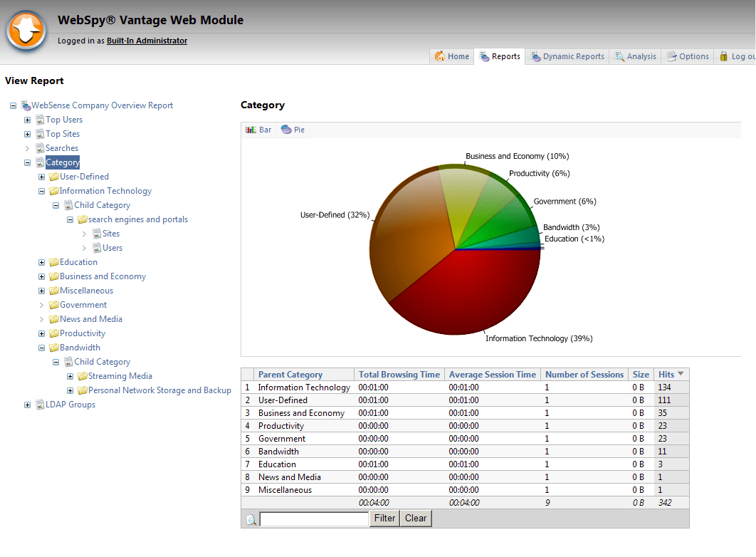Click the Users report icon in the tree
The width and height of the screenshot is (756, 557).
[97, 248]
